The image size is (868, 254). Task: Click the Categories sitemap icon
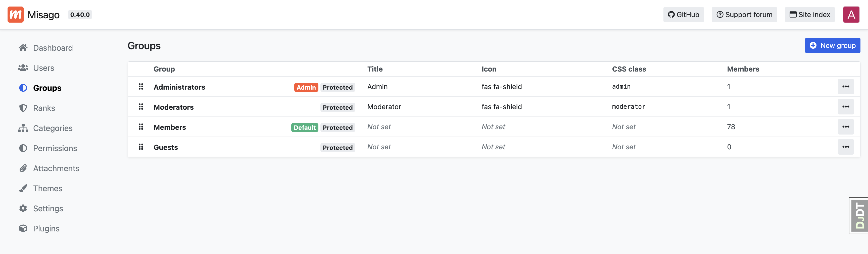click(23, 128)
